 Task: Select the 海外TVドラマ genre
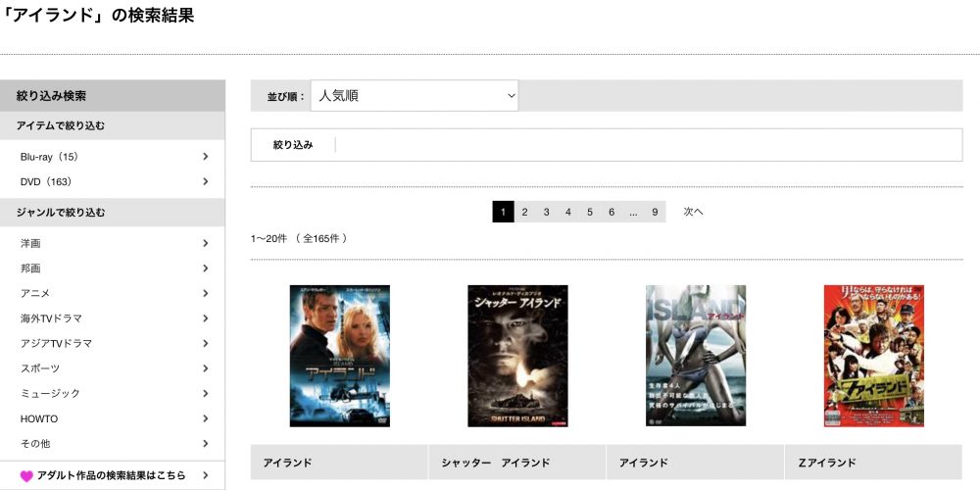[51, 318]
